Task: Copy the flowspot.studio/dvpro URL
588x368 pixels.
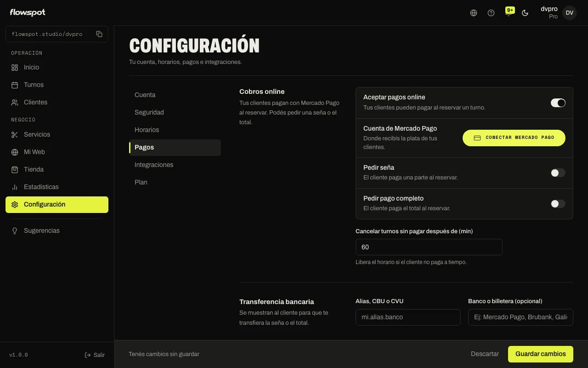Action: [99, 34]
